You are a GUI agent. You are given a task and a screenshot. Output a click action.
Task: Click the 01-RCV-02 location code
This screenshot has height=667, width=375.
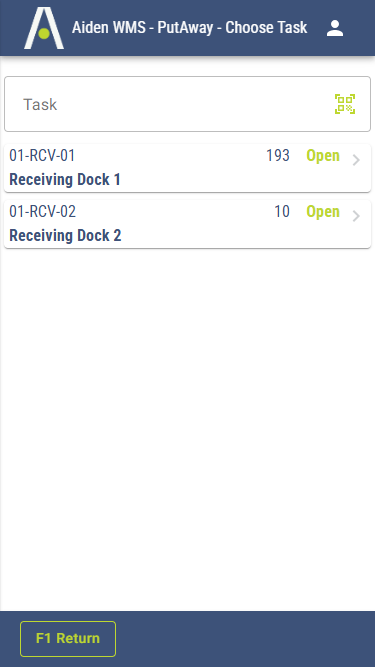(x=43, y=211)
